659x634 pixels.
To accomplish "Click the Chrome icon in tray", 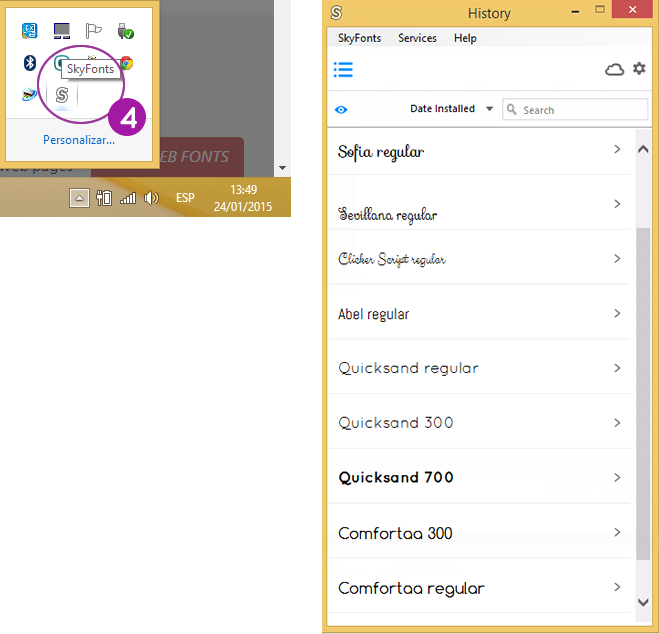I will click(x=126, y=64).
